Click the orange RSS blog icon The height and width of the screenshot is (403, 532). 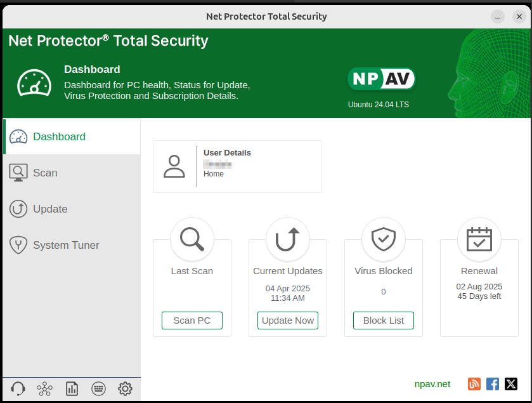click(x=474, y=384)
